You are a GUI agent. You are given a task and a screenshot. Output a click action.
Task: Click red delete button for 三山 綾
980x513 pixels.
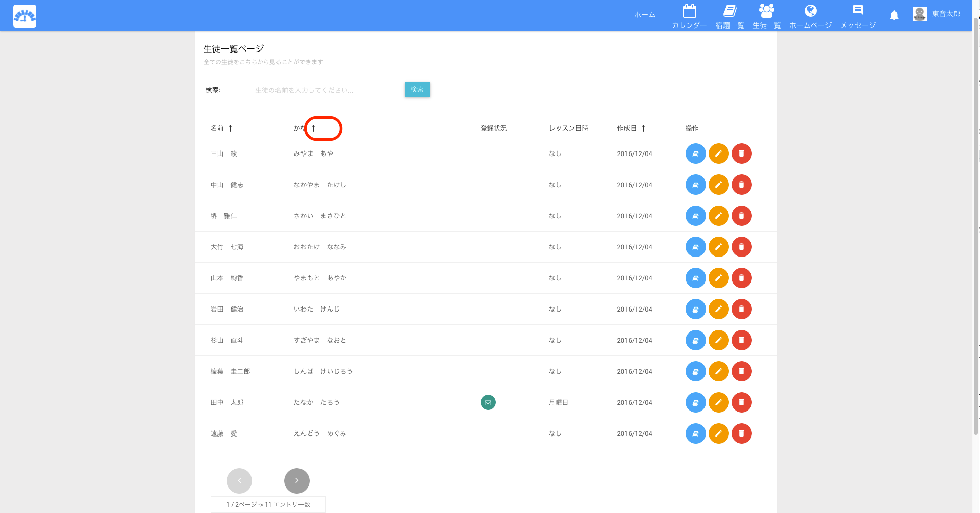coord(741,153)
